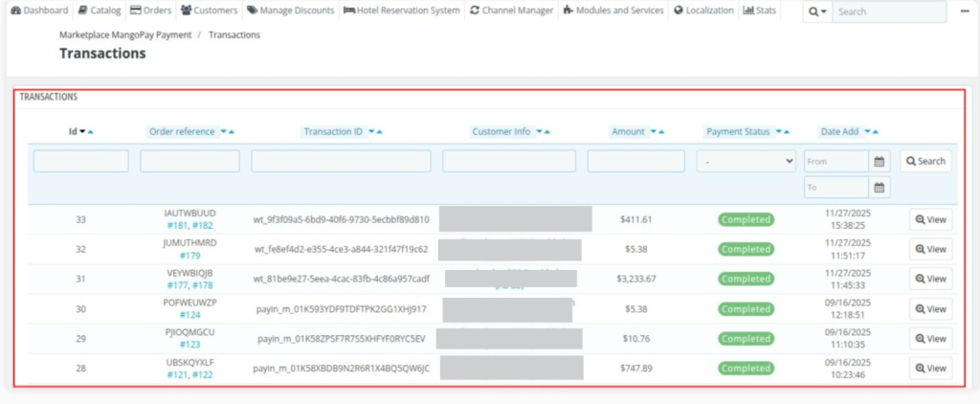Sort Payment Status column ascending arrow
This screenshot has height=404, width=980.
[787, 132]
